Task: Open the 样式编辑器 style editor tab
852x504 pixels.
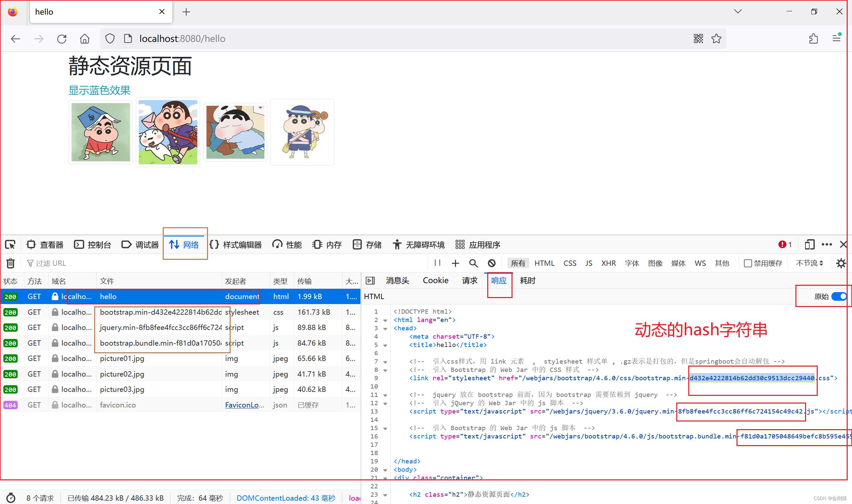Action: pos(236,245)
